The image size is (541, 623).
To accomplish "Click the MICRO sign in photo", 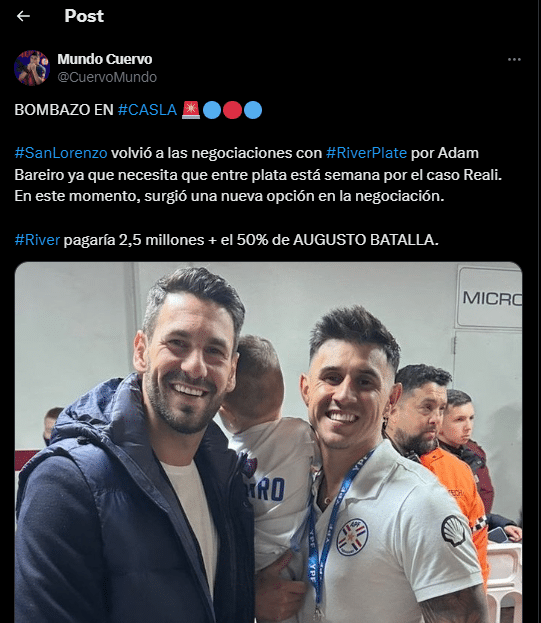I will pos(490,297).
